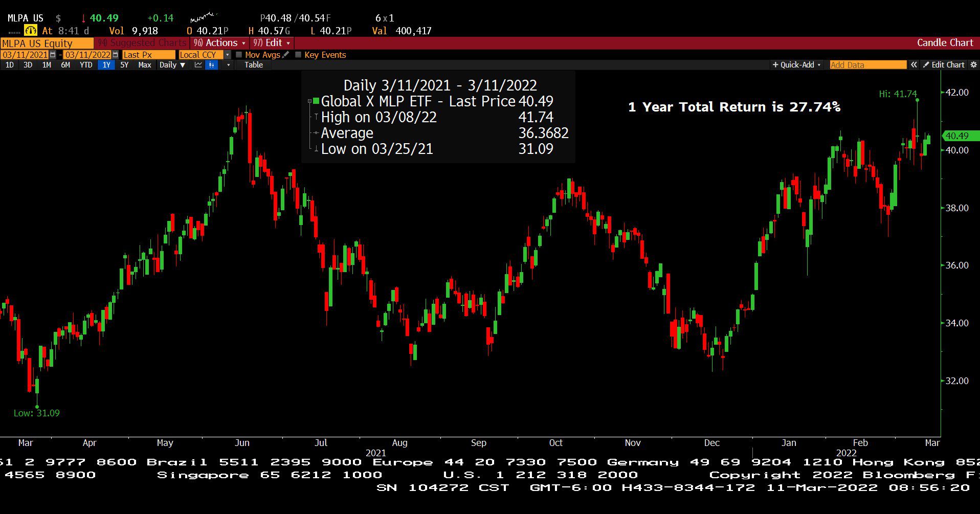Viewport: 980px width, 514px height.
Task: Click the Val 400,417 value
Action: coord(402,31)
